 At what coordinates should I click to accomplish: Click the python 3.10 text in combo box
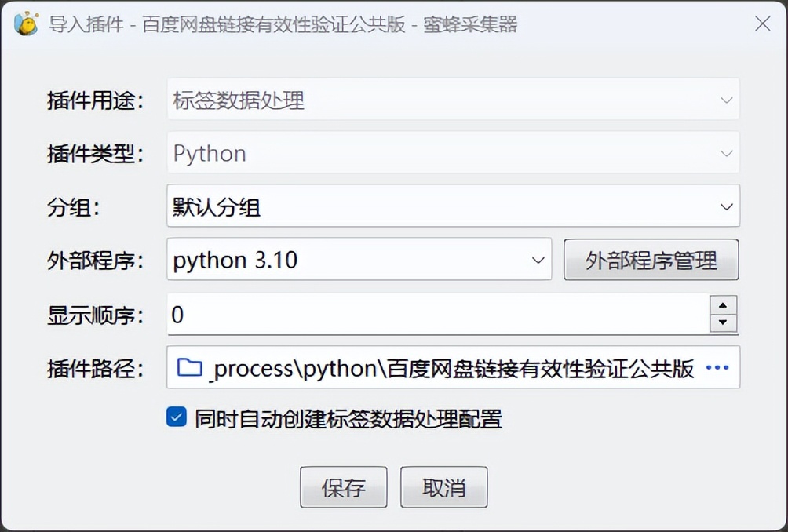pos(235,261)
